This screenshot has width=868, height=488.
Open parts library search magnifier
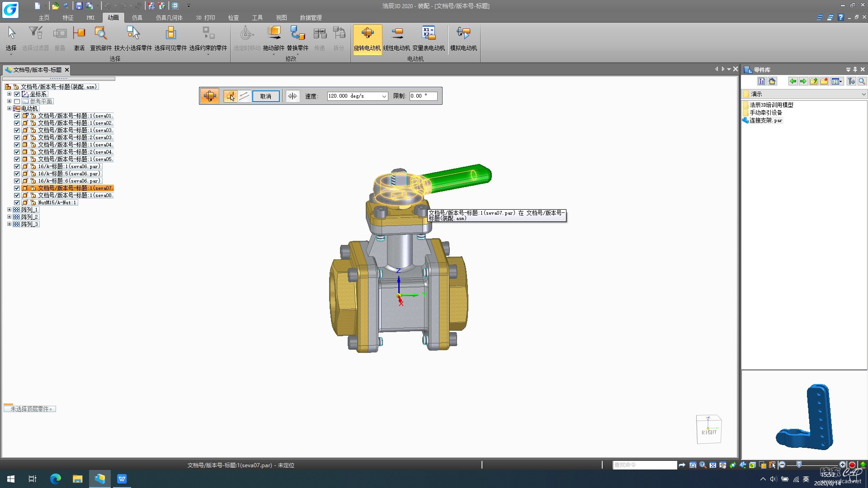coord(862,81)
